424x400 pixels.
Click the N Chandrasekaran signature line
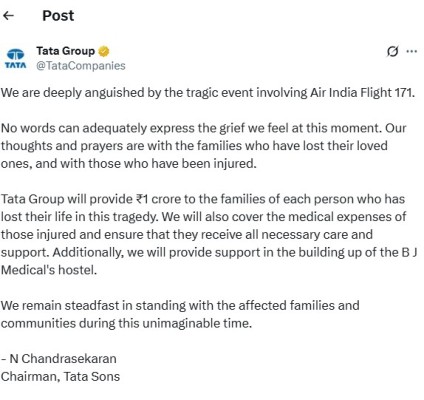point(59,359)
